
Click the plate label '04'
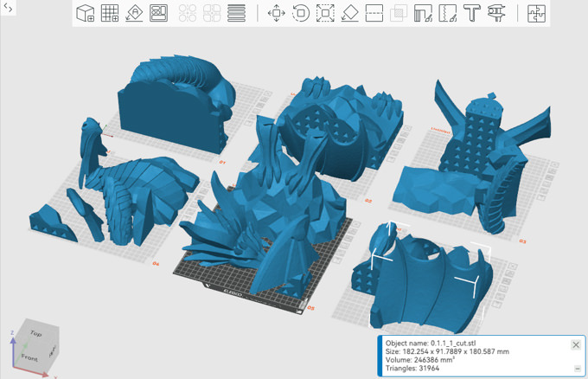(156, 264)
